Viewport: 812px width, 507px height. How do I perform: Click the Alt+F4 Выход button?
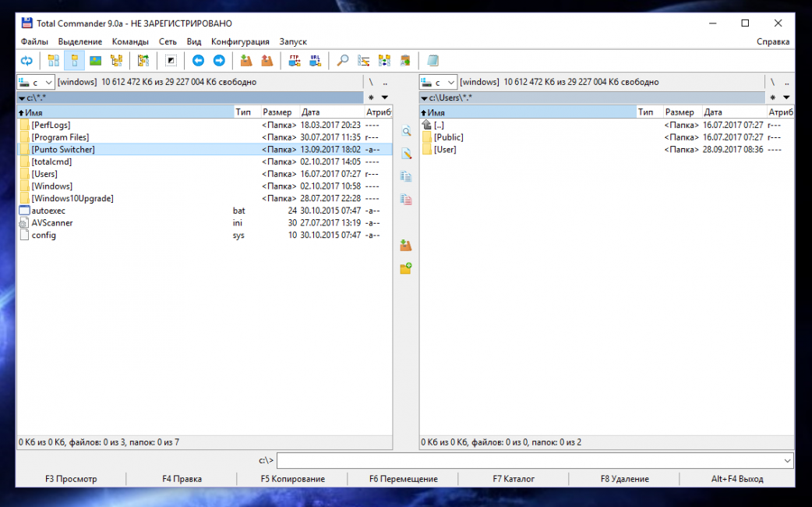(737, 479)
